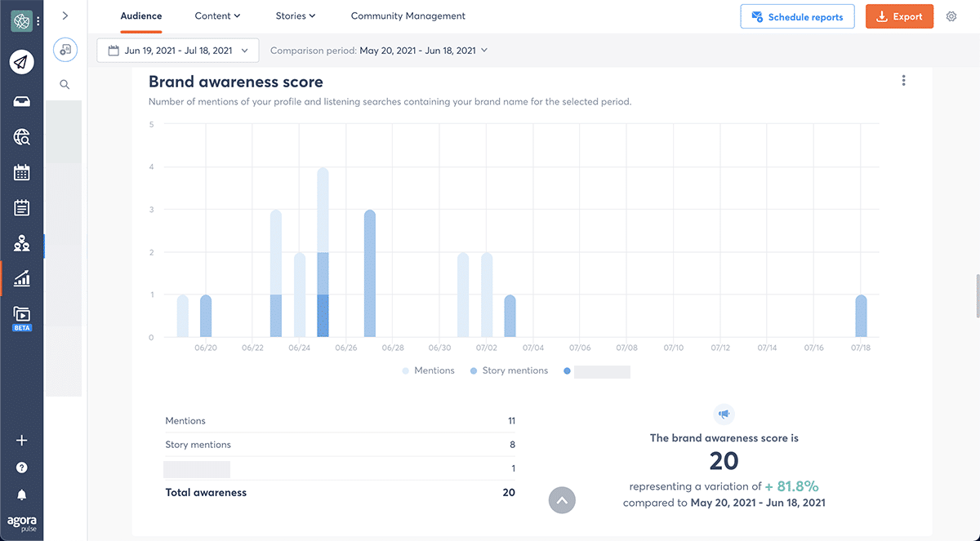
Task: Open the date range dropdown Jun 19 - Jul 18
Action: click(177, 50)
